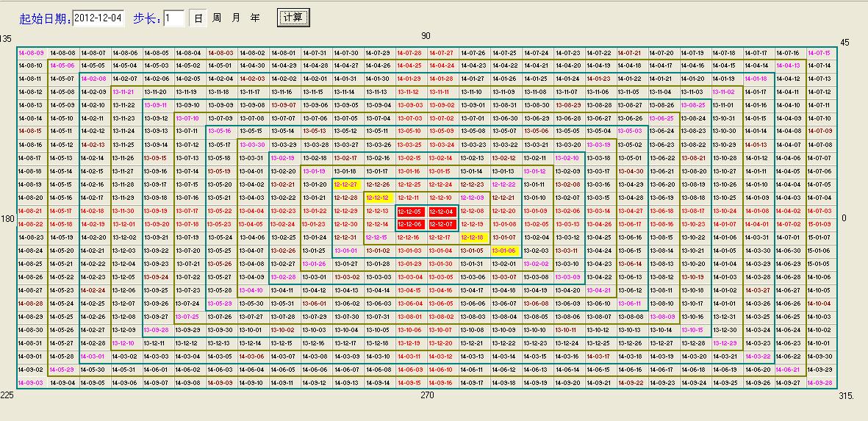This screenshot has width=868, height=421.
Task: Select the yellow highlighted cell 12-12-27
Action: pos(346,185)
